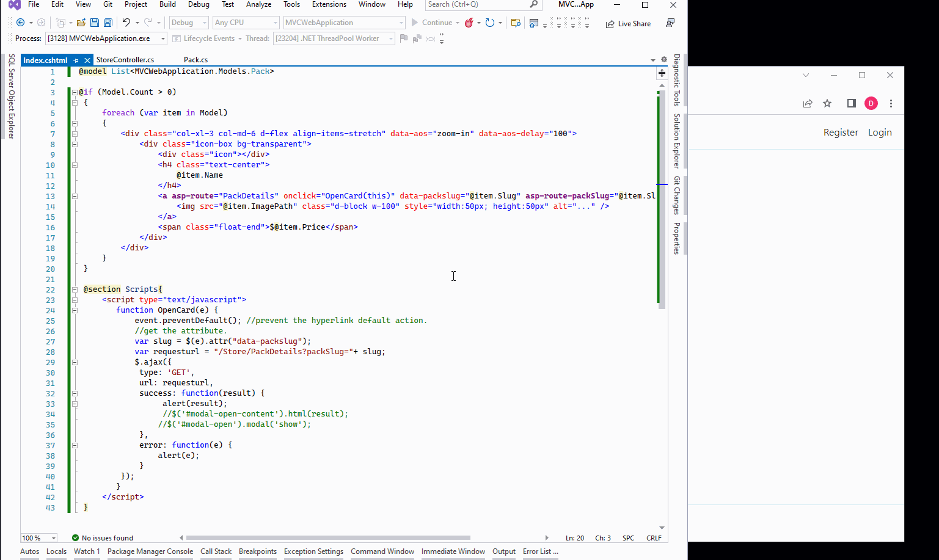The height and width of the screenshot is (560, 939).
Task: Collapse the $.ajax block at line 29
Action: tap(75, 362)
